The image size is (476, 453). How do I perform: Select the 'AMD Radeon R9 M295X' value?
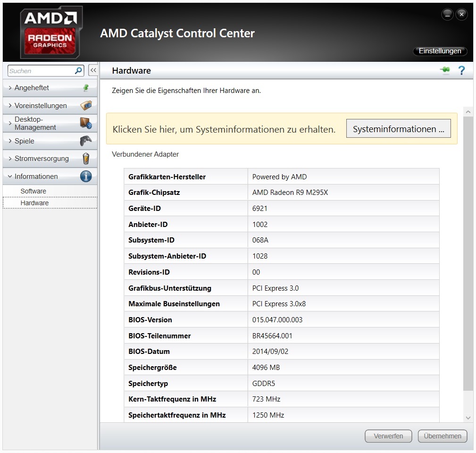[x=290, y=193]
